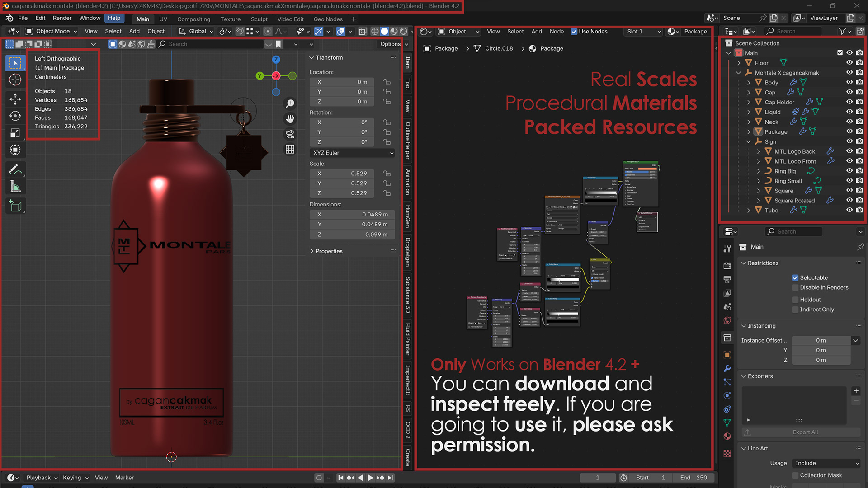Image resolution: width=868 pixels, height=488 pixels.
Task: Uncheck the Use Nodes checkbox
Action: pos(574,32)
